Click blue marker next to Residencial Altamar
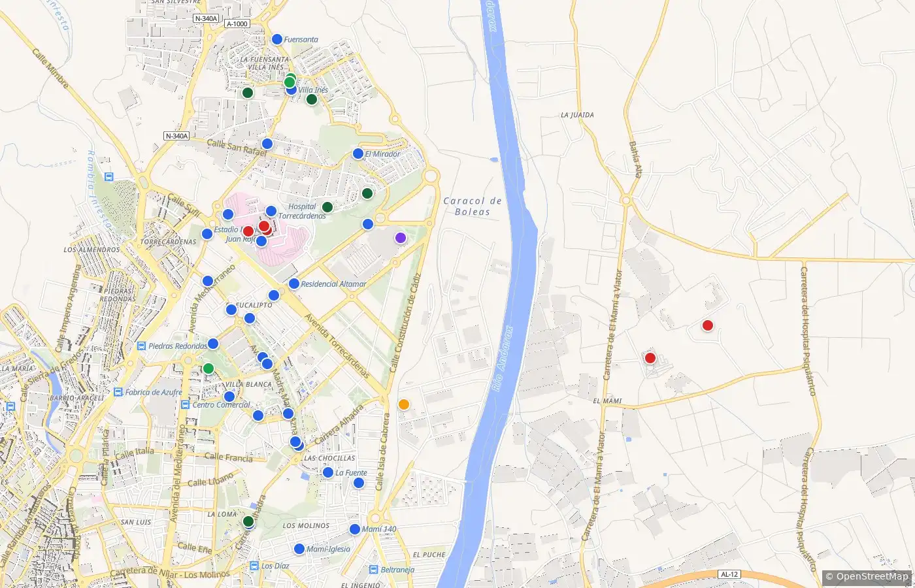Image resolution: width=915 pixels, height=588 pixels. coord(294,284)
